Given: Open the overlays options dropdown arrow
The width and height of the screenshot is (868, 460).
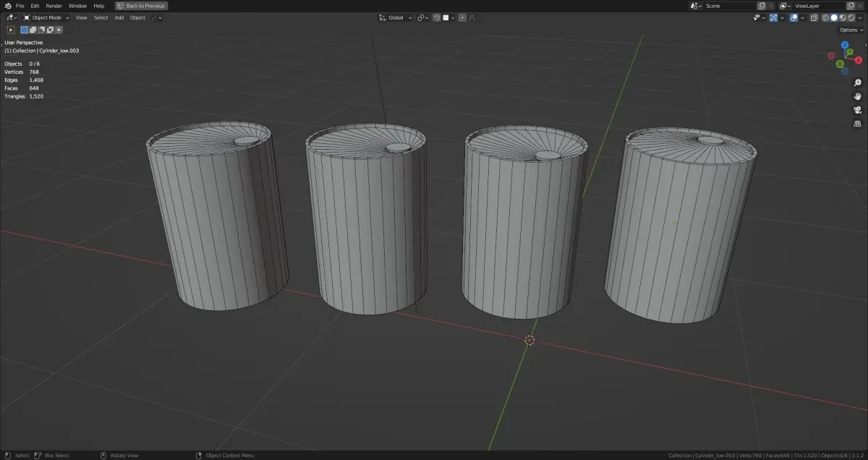Looking at the screenshot, I should click(802, 18).
